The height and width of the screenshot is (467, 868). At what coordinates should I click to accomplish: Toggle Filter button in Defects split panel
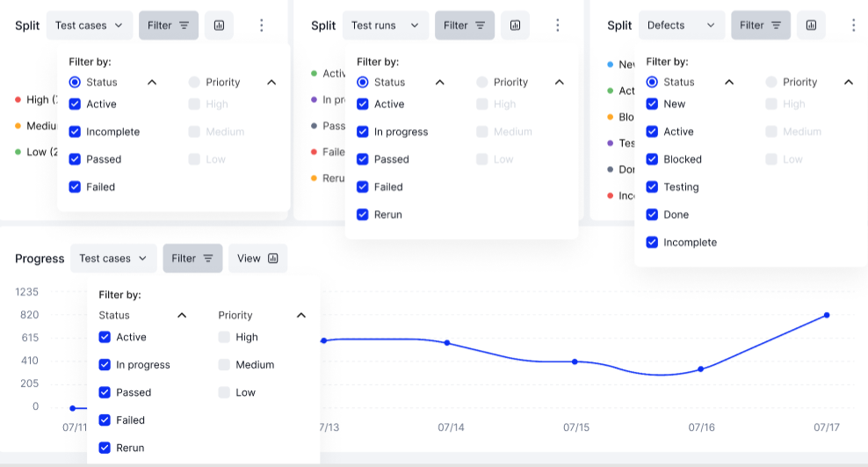point(761,26)
